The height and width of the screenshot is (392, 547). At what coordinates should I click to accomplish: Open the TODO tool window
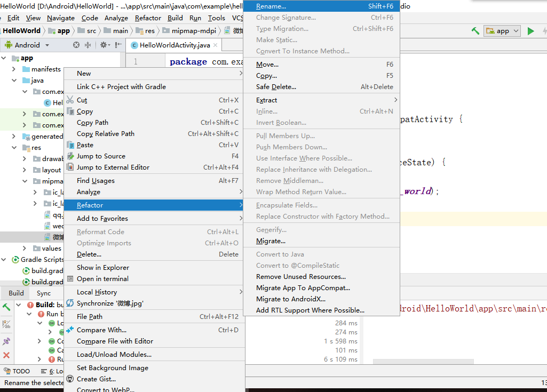21,370
